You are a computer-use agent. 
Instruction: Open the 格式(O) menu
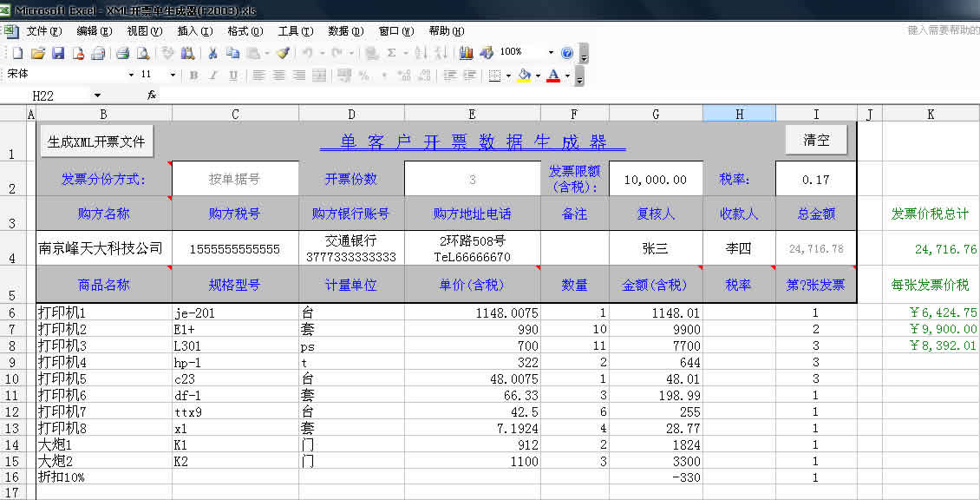(x=245, y=30)
